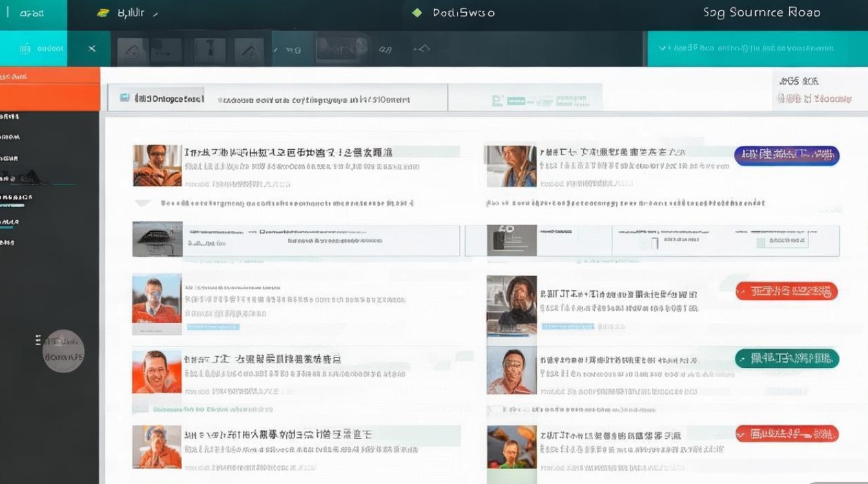The image size is (868, 484).
Task: Select the orange header in the left sidebar
Action: (50, 88)
